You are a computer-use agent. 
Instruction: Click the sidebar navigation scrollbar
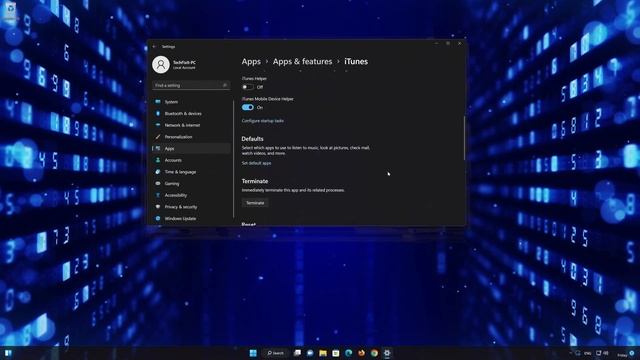point(233,159)
